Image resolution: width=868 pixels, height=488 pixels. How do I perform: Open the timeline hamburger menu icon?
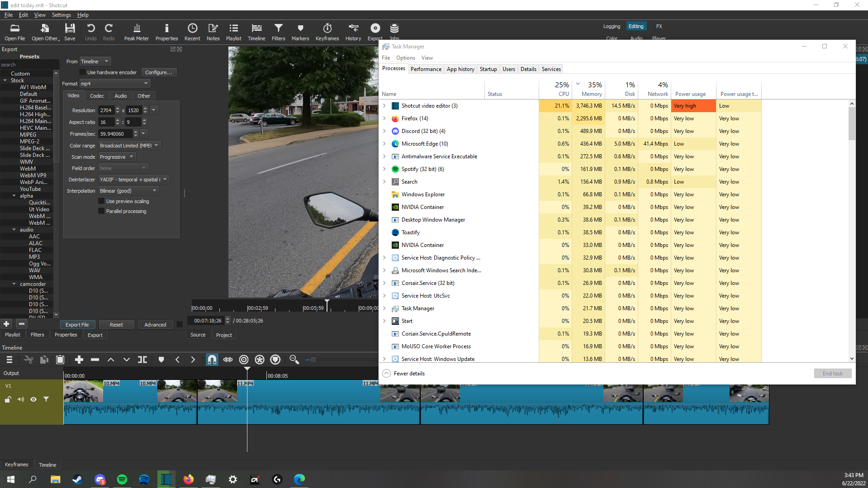click(x=9, y=360)
